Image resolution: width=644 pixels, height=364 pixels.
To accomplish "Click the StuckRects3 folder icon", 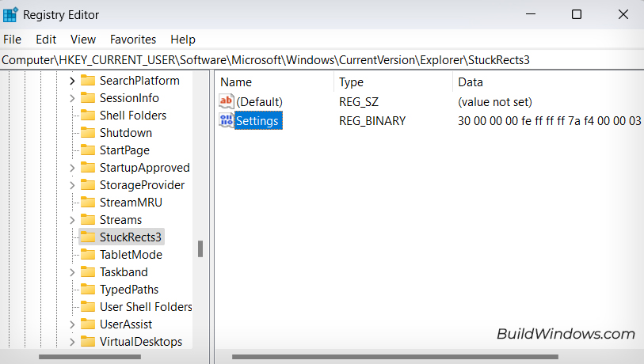I will (88, 237).
